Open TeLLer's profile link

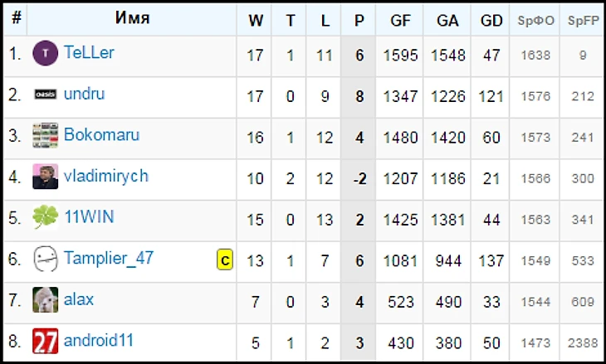pyautogui.click(x=89, y=54)
